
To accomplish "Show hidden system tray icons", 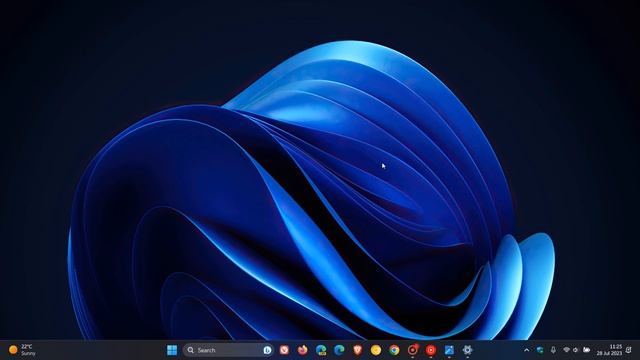I will [527, 350].
